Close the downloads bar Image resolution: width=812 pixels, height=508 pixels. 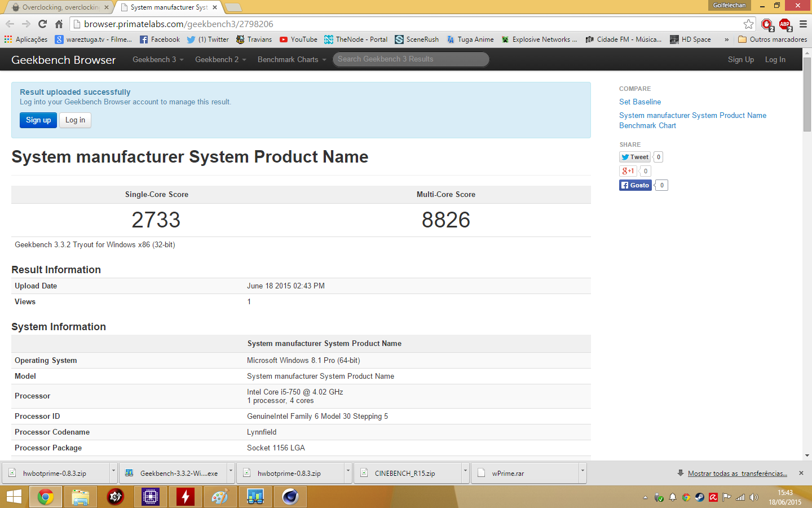point(801,473)
